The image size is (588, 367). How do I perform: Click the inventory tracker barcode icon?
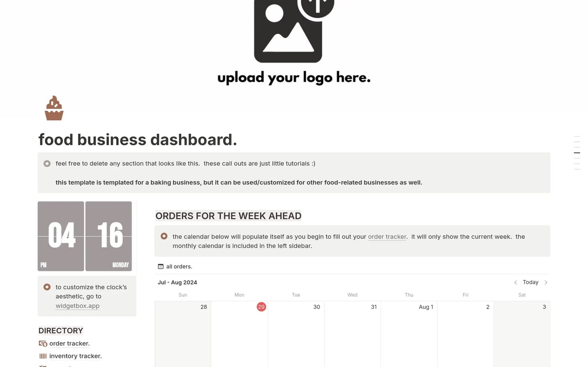point(43,356)
